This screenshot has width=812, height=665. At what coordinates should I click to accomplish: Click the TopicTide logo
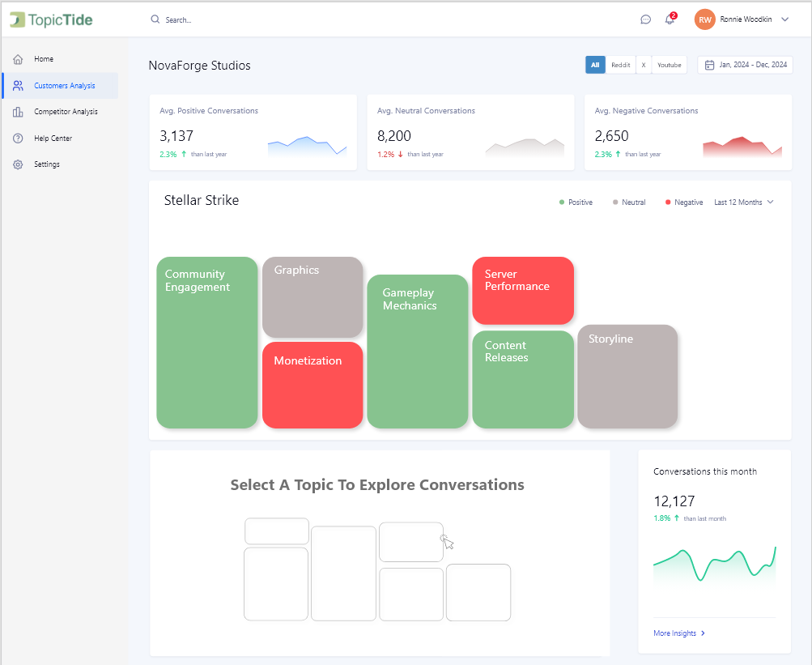coord(51,19)
